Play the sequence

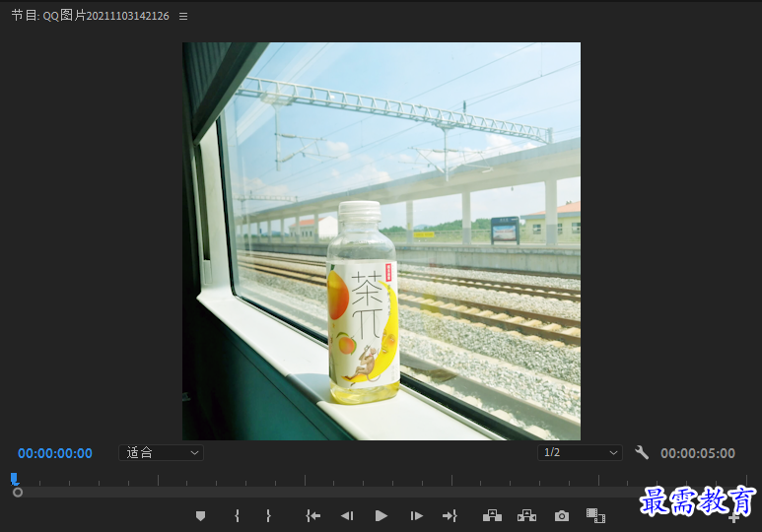click(x=381, y=516)
